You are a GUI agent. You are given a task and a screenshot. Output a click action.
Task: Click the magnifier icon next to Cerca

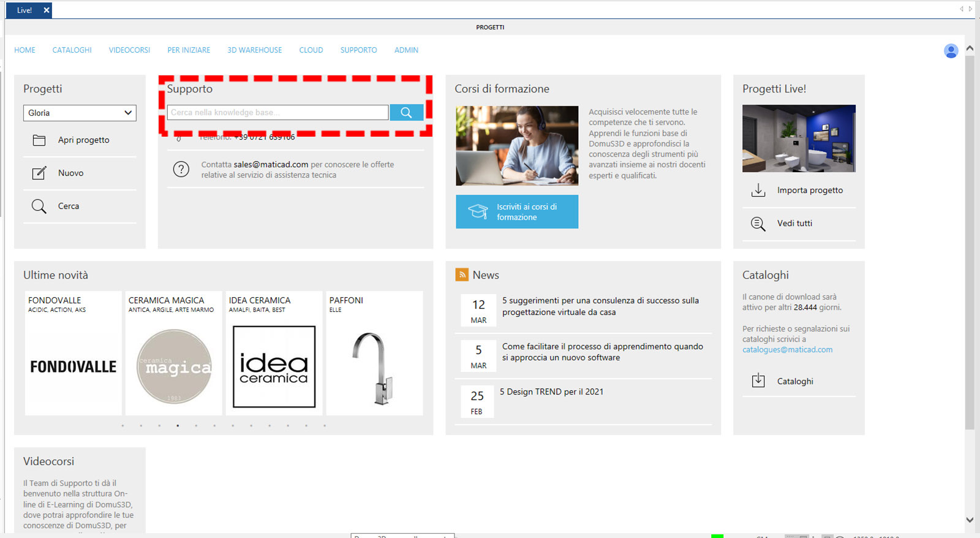[39, 206]
